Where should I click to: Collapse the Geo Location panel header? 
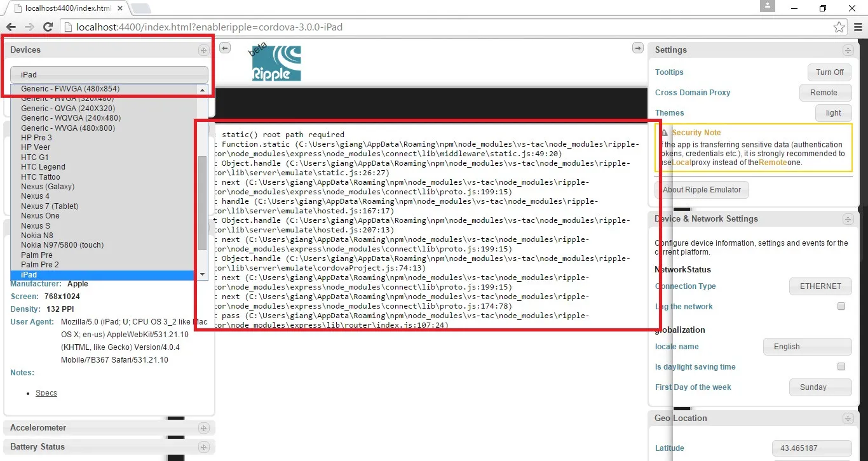pyautogui.click(x=754, y=418)
